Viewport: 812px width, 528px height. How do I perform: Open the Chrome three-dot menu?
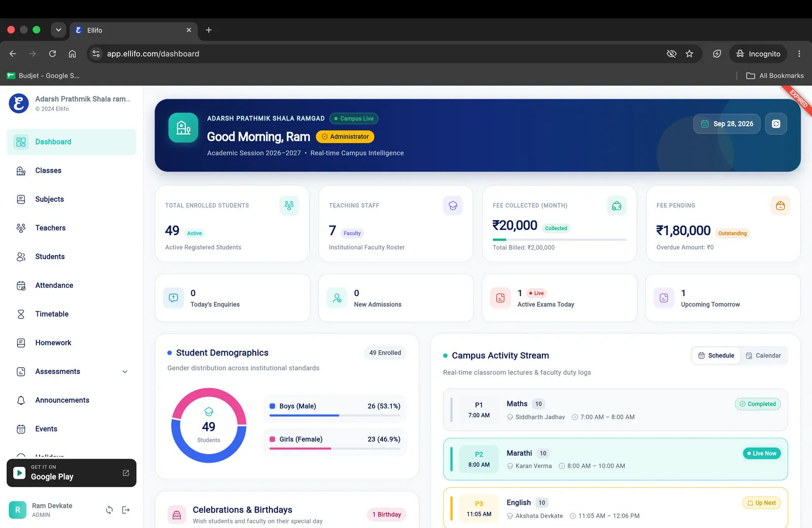click(x=799, y=54)
